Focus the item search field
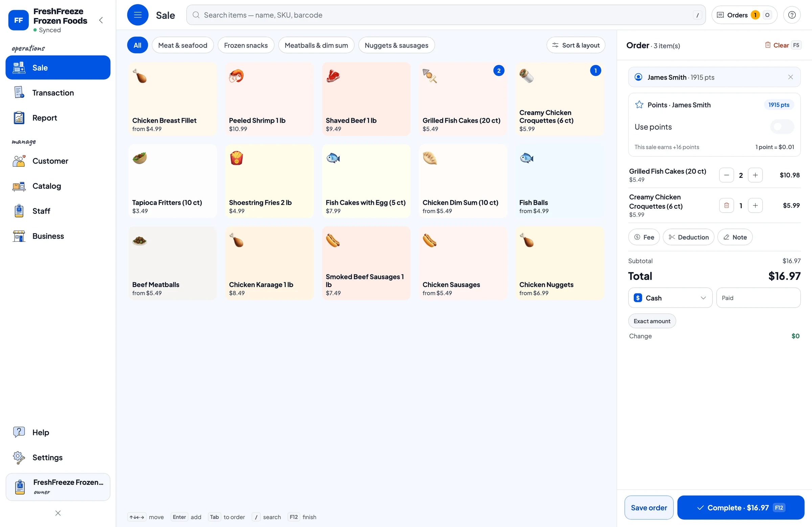This screenshot has height=527, width=812. coord(446,15)
